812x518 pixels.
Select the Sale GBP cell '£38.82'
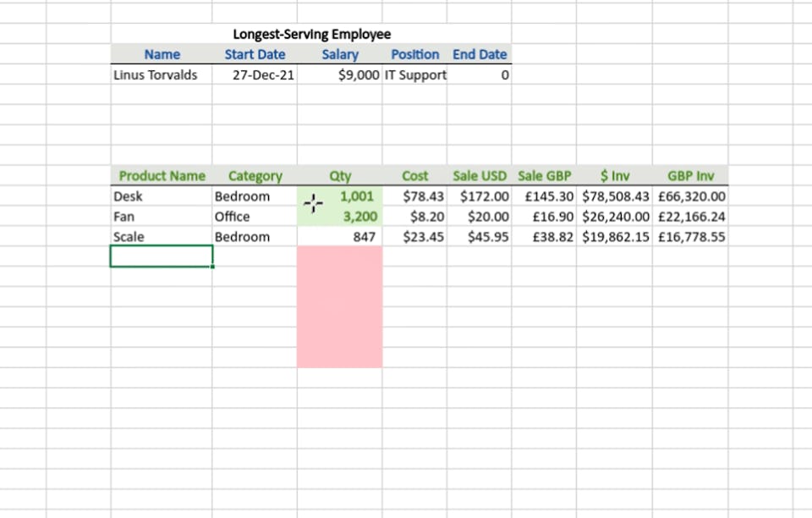click(544, 237)
